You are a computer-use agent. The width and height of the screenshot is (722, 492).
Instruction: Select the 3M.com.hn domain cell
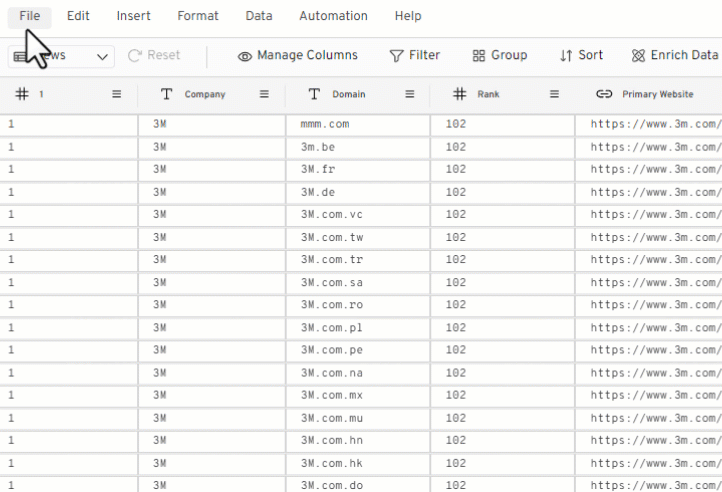click(x=358, y=440)
